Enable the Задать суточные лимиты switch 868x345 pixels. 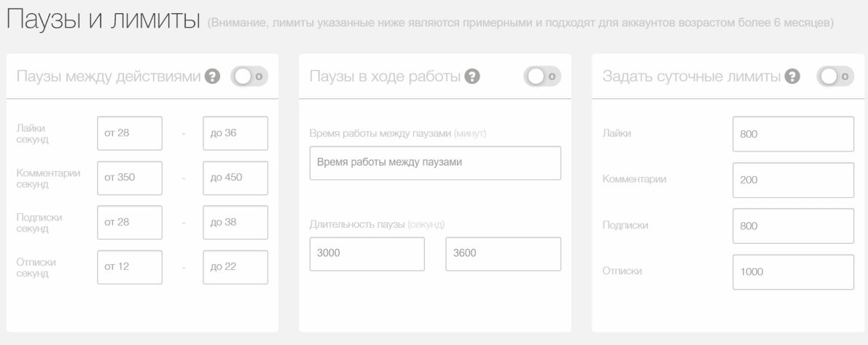(835, 76)
